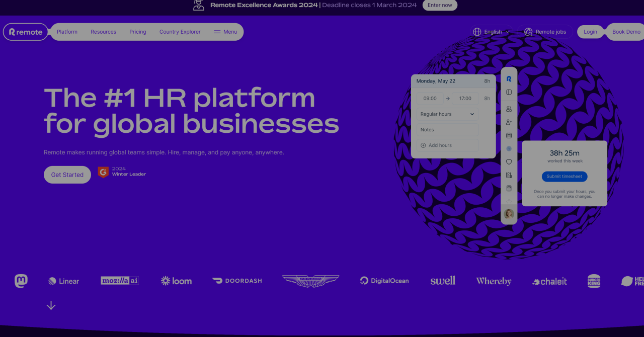Toggle the sidebar panel layout icon
Screen dimensions: 644x337
coord(509,92)
